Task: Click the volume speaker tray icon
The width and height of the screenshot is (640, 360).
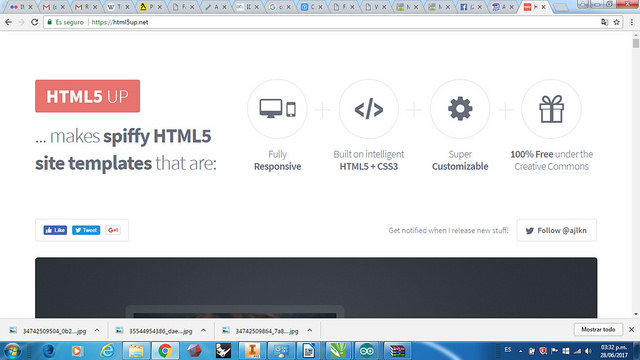Action: (x=588, y=351)
